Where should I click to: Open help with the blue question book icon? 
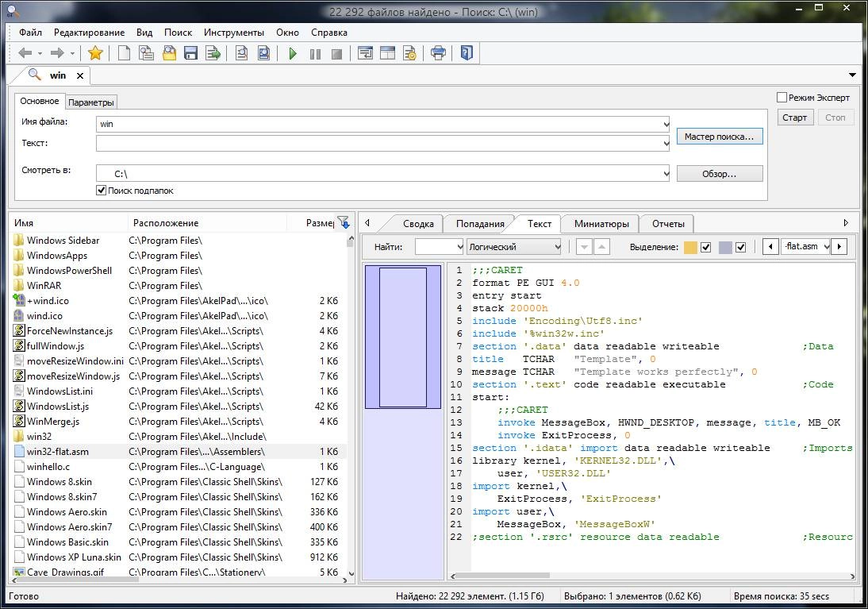coord(467,52)
